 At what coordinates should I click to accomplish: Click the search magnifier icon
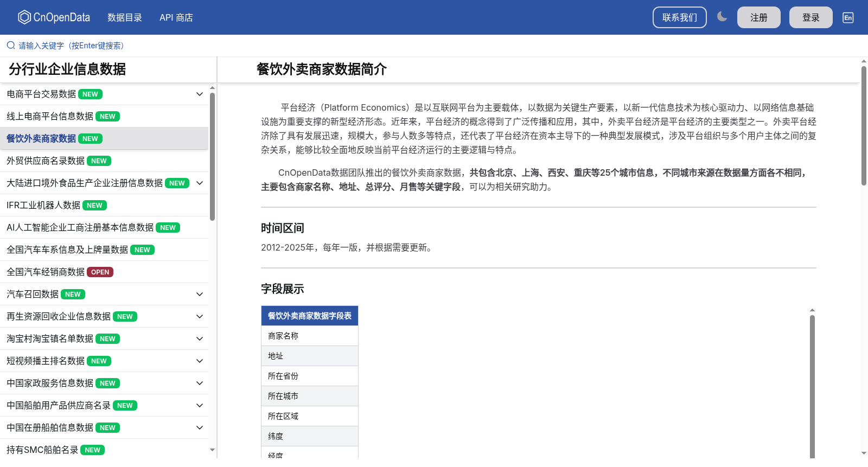coord(11,46)
